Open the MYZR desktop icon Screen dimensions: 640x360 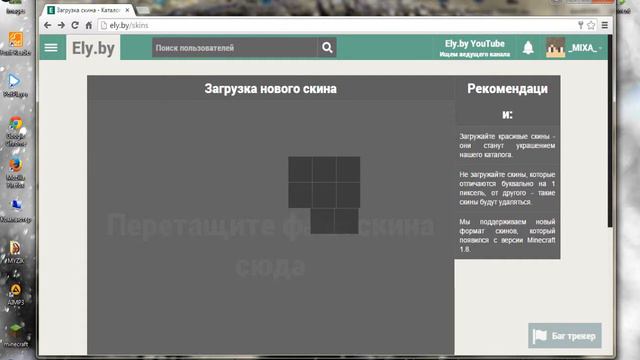point(16,253)
